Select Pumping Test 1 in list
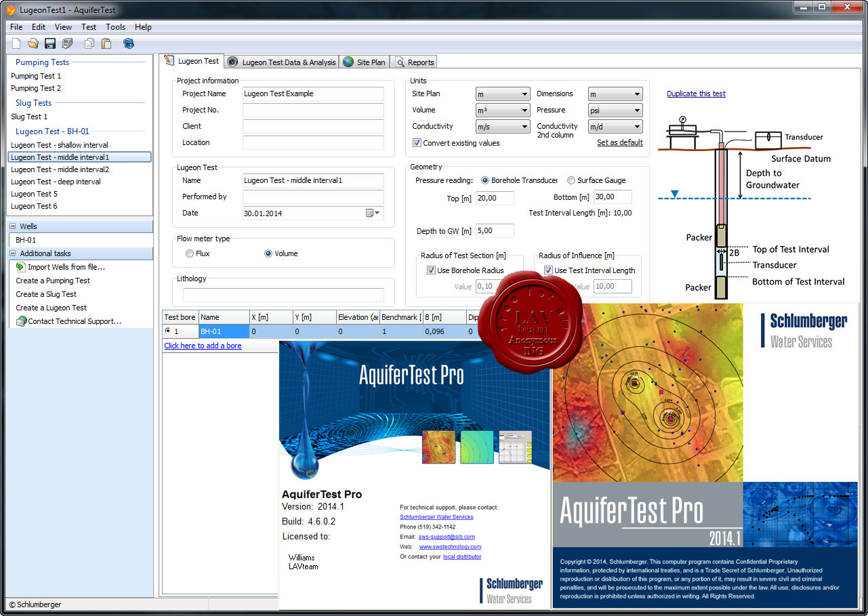 (x=36, y=76)
